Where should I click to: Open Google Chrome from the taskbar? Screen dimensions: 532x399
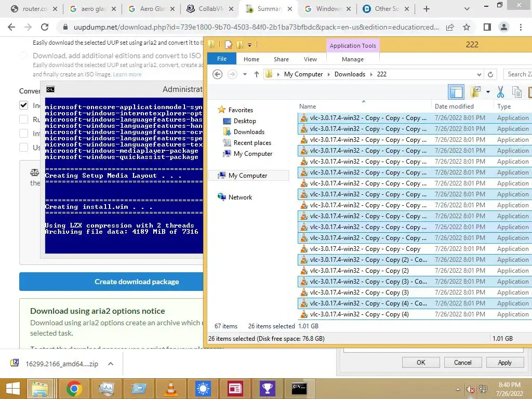pos(74,389)
